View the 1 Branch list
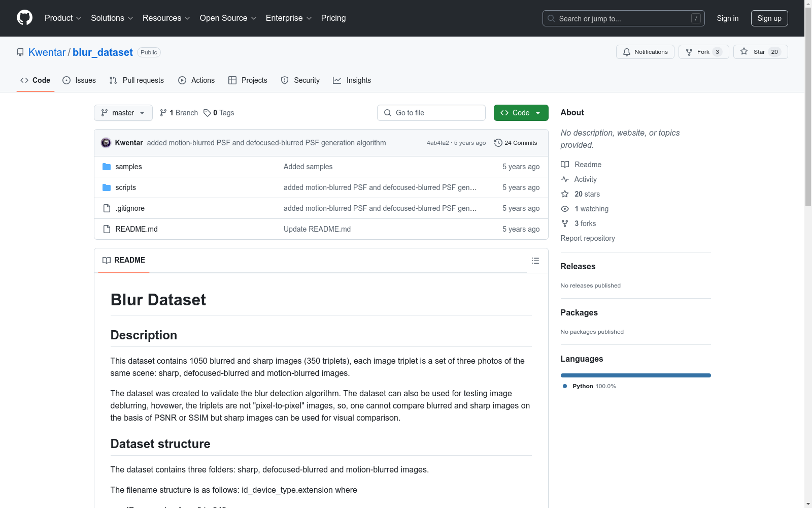The image size is (812, 508). click(x=179, y=113)
